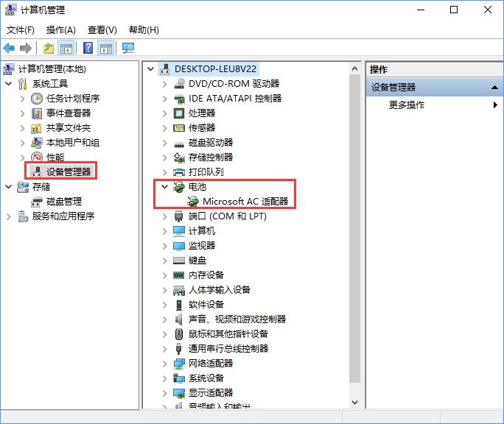The height and width of the screenshot is (424, 504).
Task: Click the 鼠标和其他指针设备 mouse icon
Action: pyautogui.click(x=179, y=334)
